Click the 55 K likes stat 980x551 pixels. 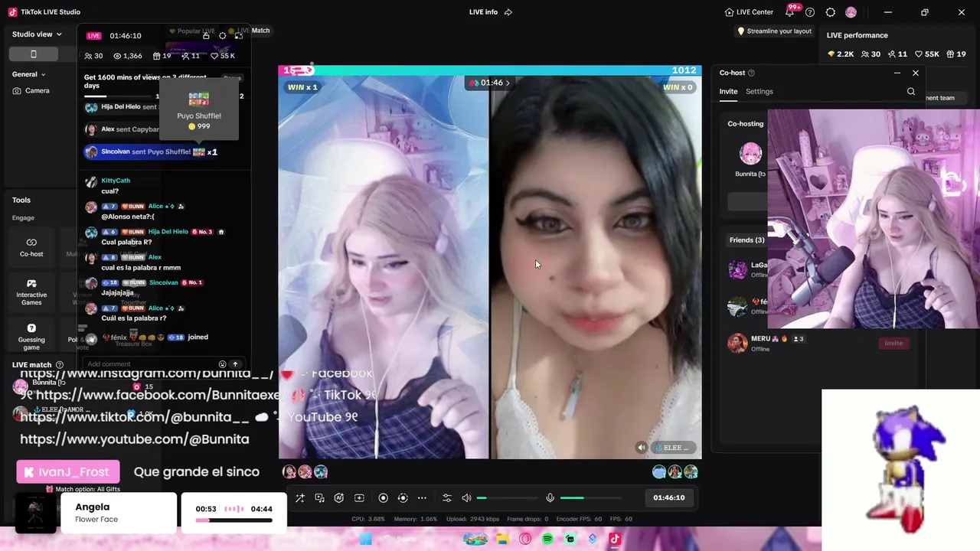click(x=223, y=56)
